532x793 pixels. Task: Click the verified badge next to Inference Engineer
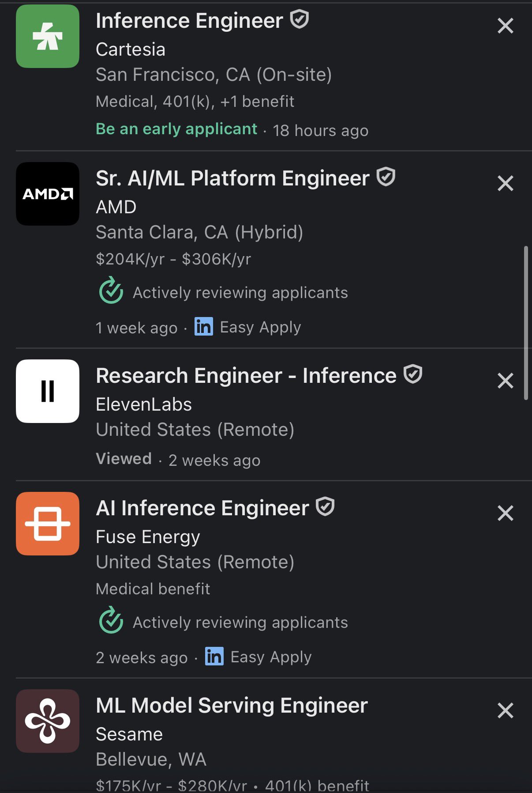click(x=300, y=20)
